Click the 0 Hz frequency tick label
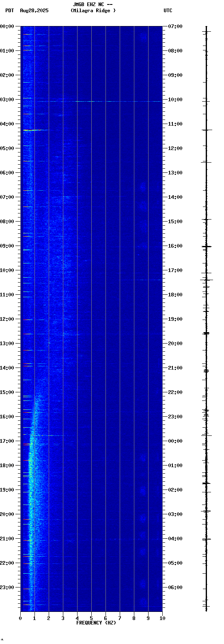 20,618
